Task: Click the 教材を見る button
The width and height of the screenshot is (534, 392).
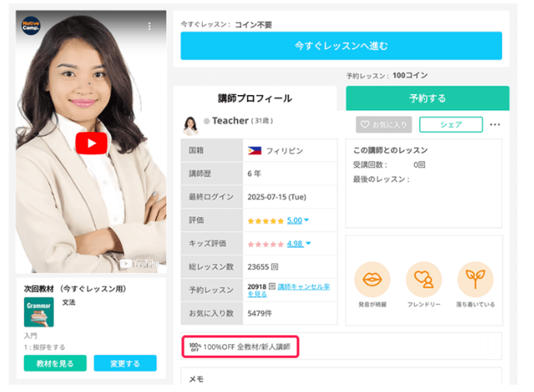Action: 55,363
